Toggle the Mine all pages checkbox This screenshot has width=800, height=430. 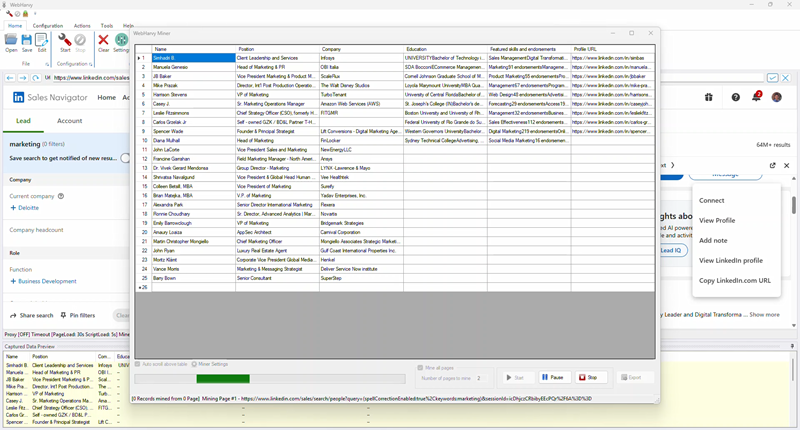pos(420,368)
